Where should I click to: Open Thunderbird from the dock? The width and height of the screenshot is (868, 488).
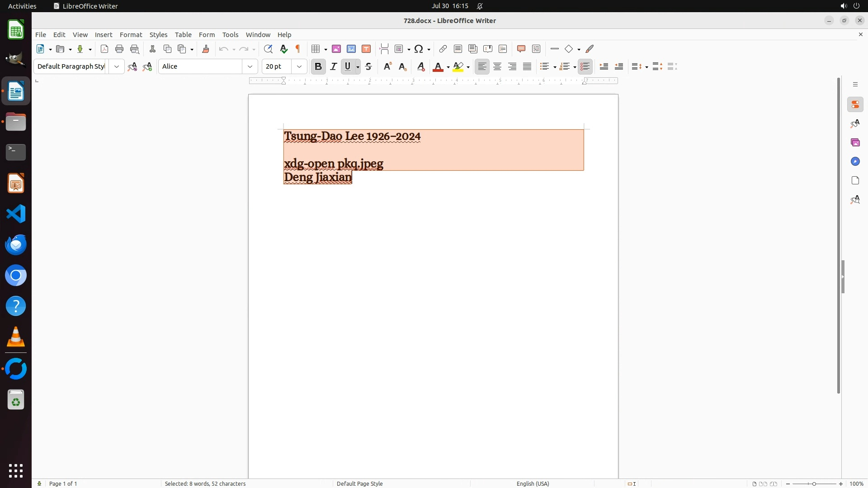coord(16,244)
